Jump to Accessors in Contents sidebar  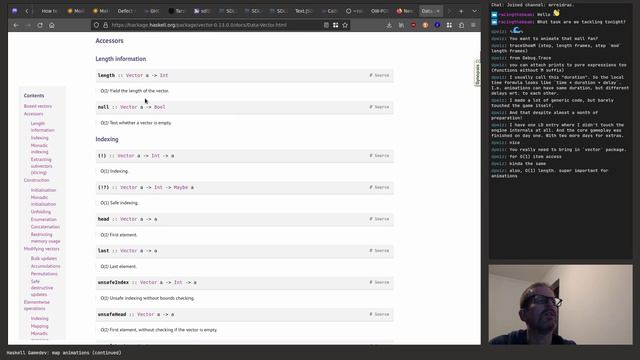click(x=33, y=114)
